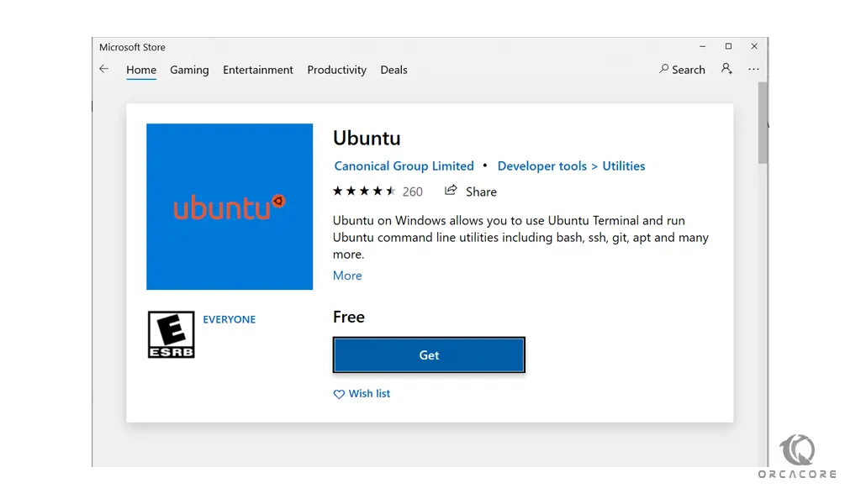Switch to the Home tab
Screen dimensions: 861x504
141,71
